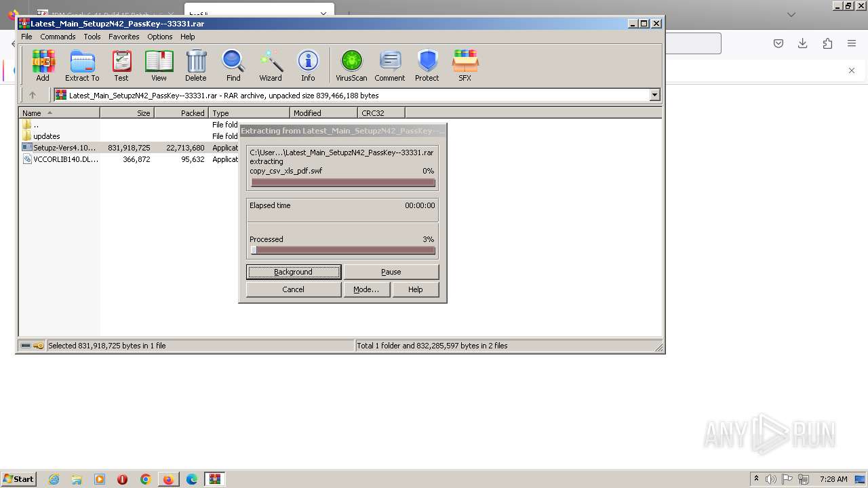Sort by the Modified column header
The width and height of the screenshot is (868, 488).
(323, 113)
